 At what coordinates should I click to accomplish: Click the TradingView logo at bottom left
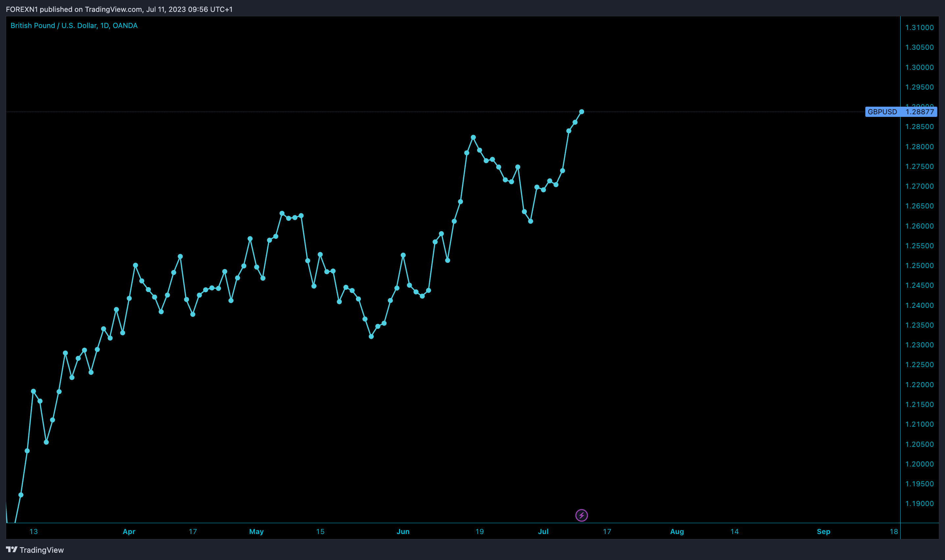(x=35, y=550)
